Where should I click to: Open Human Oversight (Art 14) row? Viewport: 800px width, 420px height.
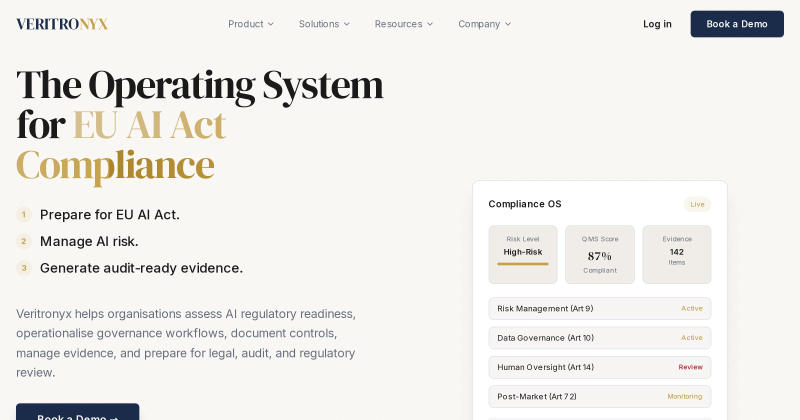click(x=599, y=367)
